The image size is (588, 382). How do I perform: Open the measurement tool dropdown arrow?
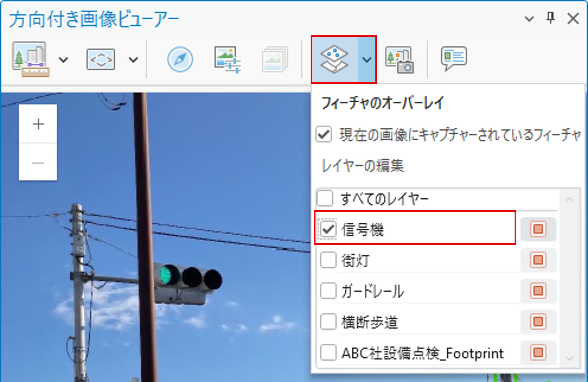[64, 60]
